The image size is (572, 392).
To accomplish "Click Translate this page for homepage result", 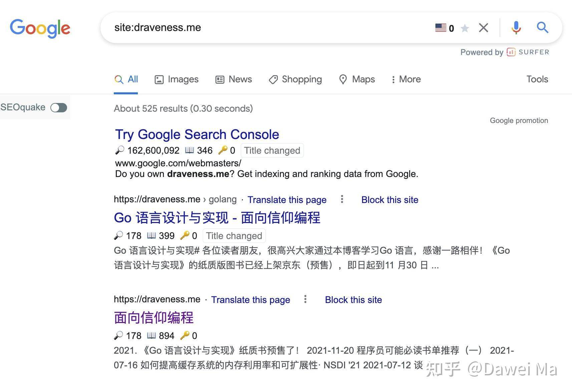I will click(x=251, y=300).
